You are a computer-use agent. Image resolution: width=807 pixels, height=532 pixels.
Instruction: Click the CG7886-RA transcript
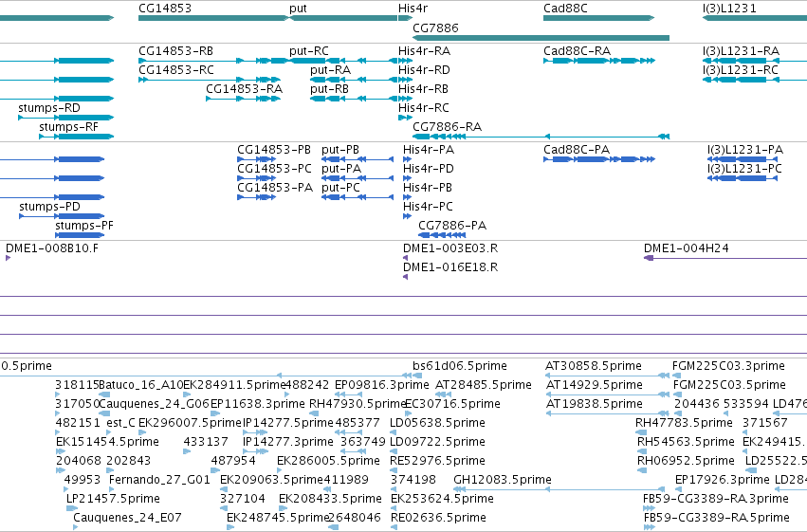[541, 137]
